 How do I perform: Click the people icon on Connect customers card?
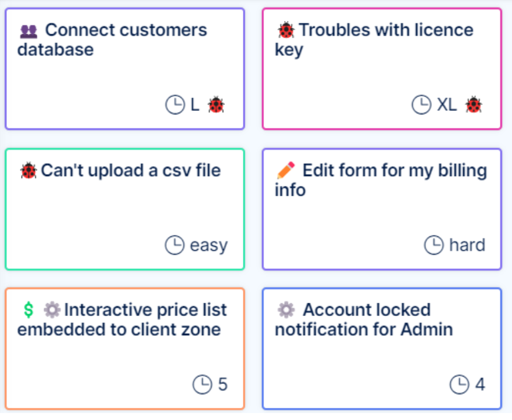click(28, 31)
